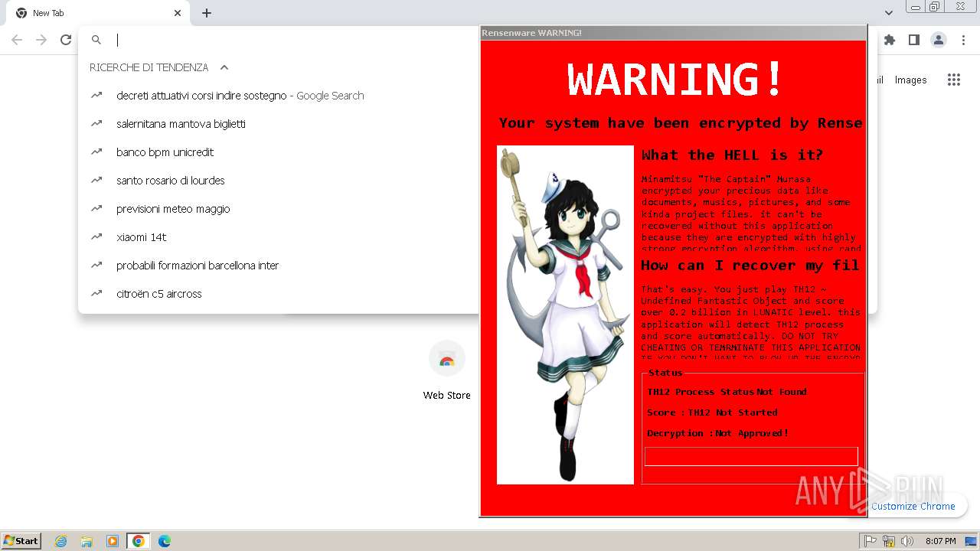
Task: Click Decryption Not Approved label
Action: 717,433
